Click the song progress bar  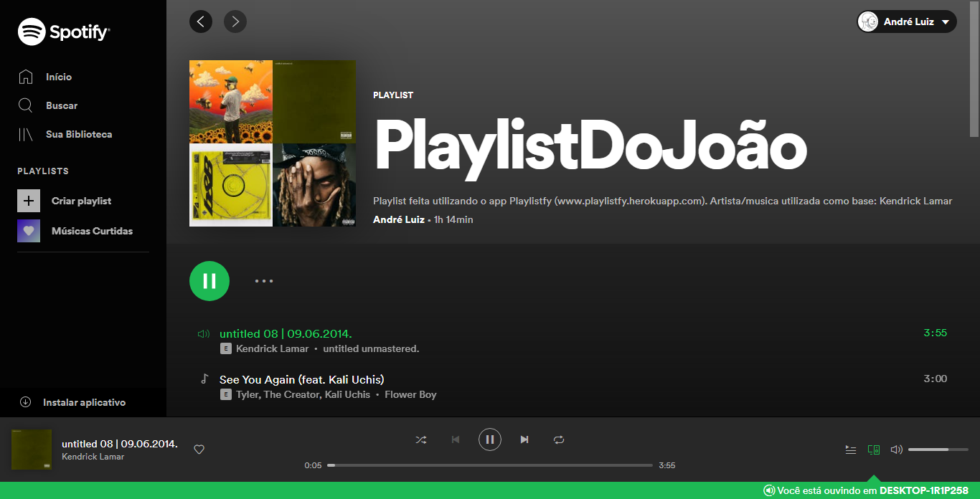coord(490,465)
